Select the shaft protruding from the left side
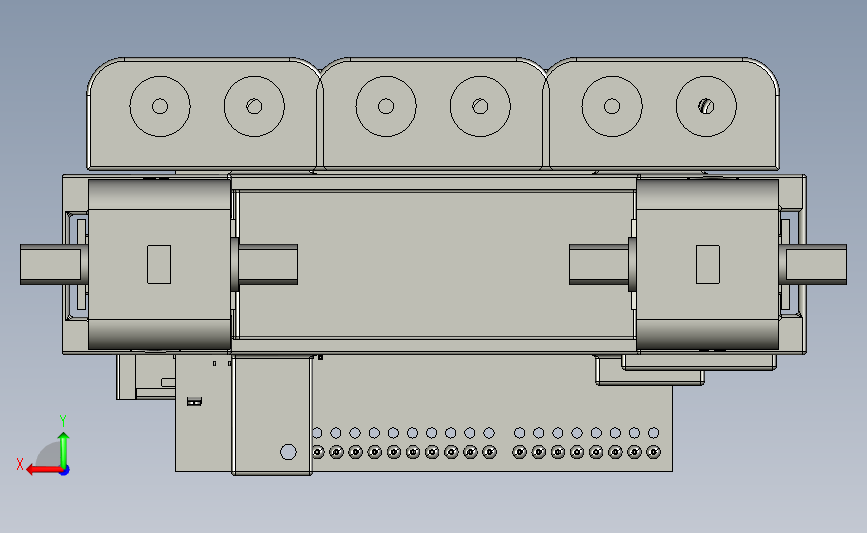This screenshot has width=867, height=533. pyautogui.click(x=51, y=265)
